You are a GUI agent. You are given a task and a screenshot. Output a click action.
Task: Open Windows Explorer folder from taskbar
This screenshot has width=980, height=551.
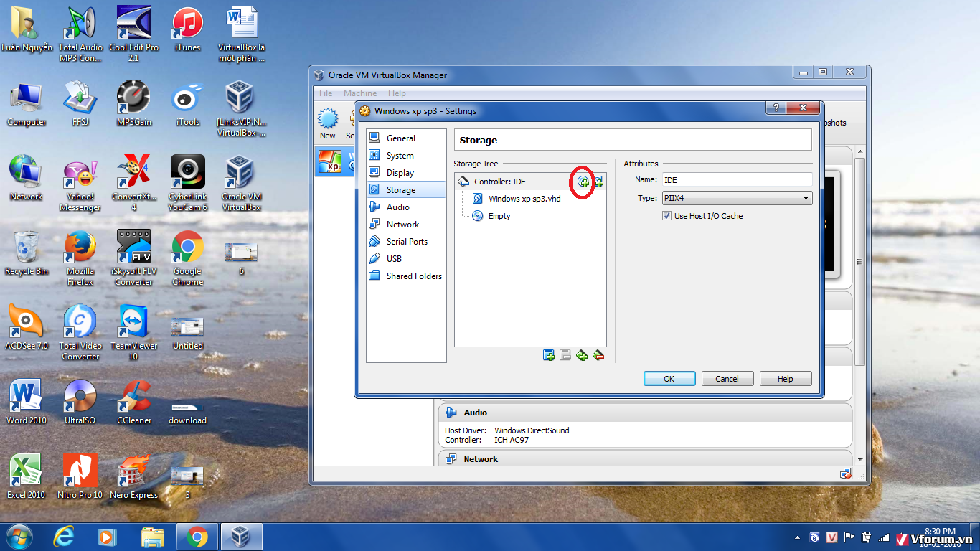point(153,537)
